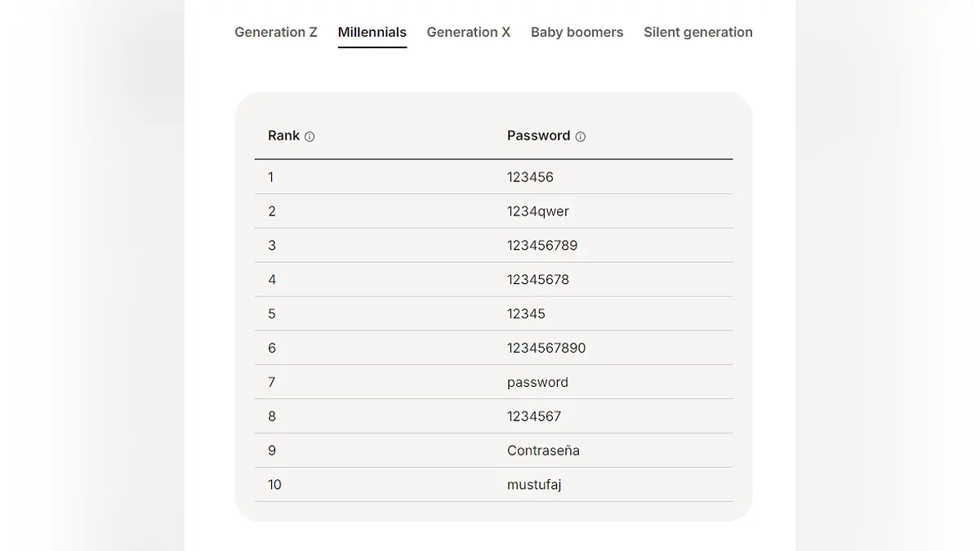
Task: Select the mustufaj entry in row 10
Action: [534, 485]
